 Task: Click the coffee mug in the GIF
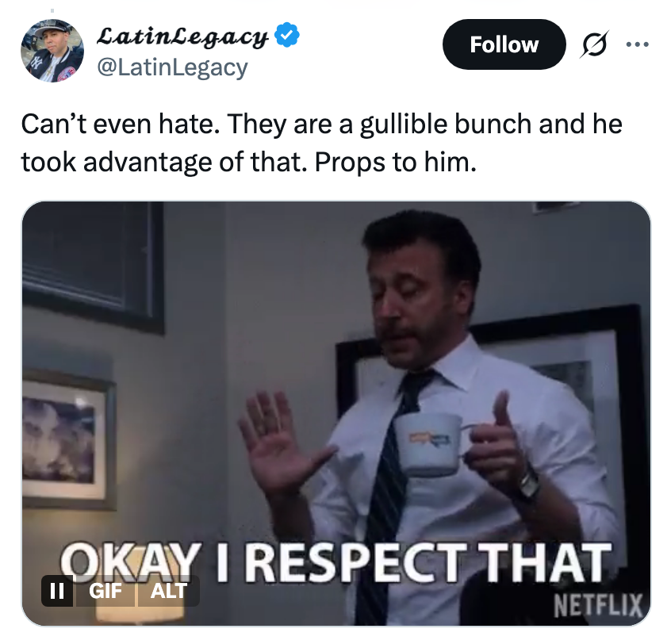[x=428, y=445]
